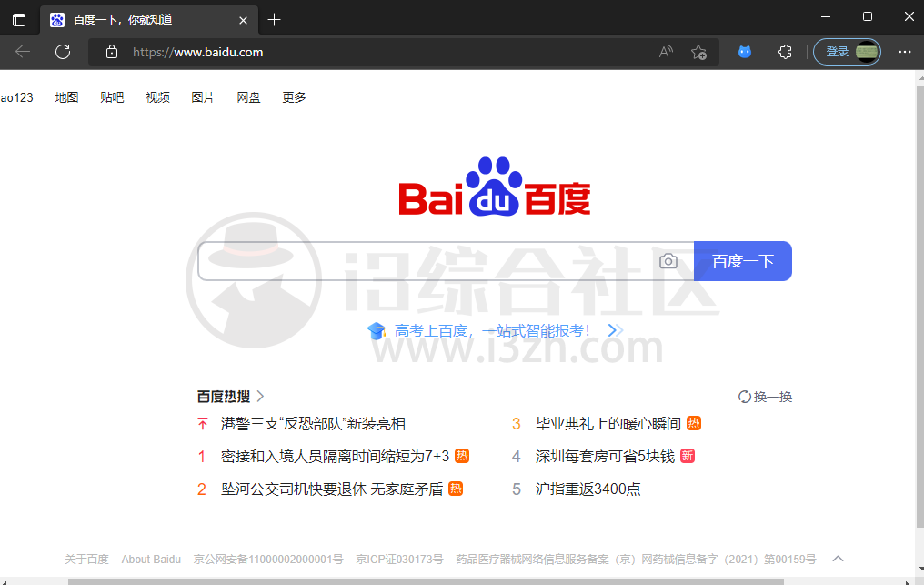The image size is (924, 585).
Task: Click the double chevron after promo
Action: tap(615, 330)
